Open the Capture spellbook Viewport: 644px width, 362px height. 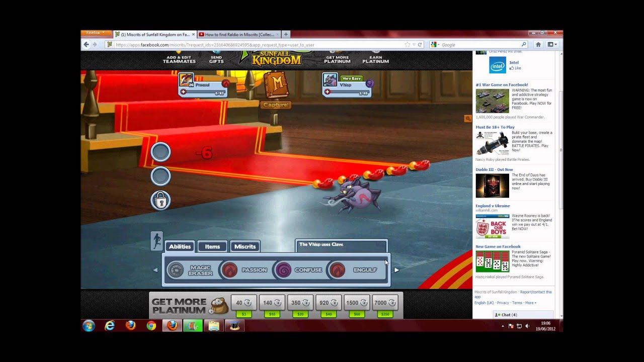tap(276, 85)
